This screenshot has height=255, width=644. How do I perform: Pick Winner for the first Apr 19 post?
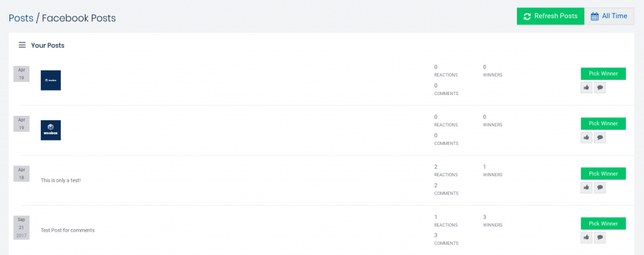[603, 74]
